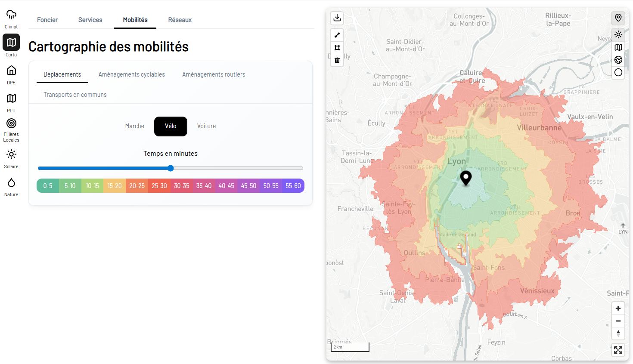633x364 pixels.
Task: Click the 30-35 minutes legend swatch
Action: 182,186
